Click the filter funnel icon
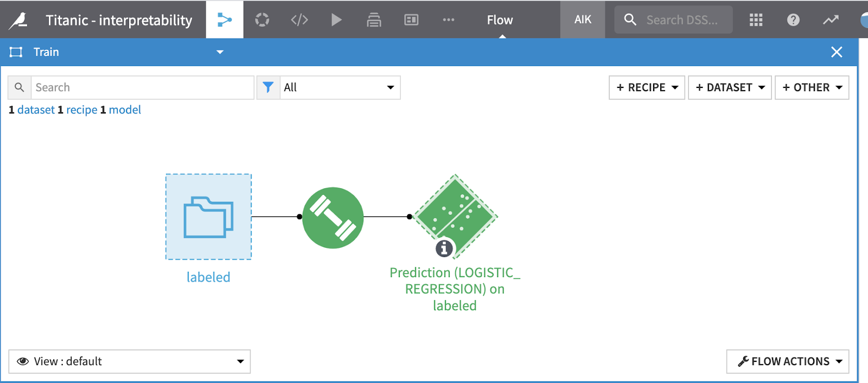The height and width of the screenshot is (383, 868). pos(268,87)
